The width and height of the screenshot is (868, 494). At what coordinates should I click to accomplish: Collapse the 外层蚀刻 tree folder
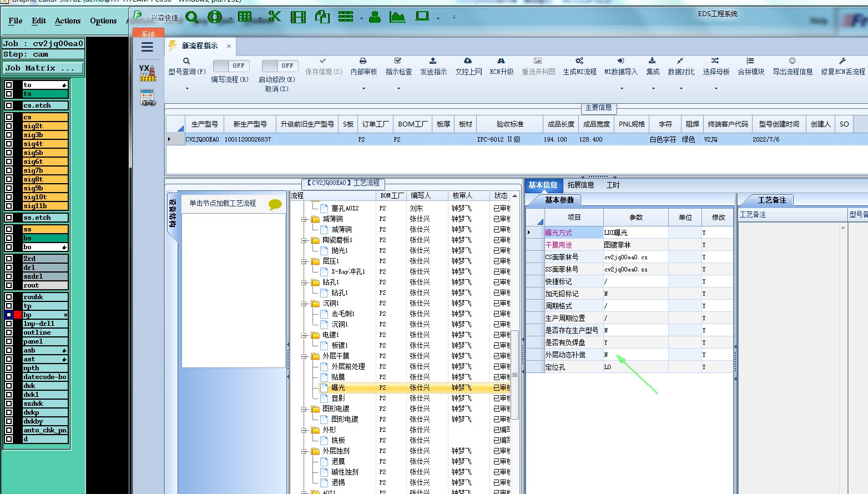pos(304,451)
